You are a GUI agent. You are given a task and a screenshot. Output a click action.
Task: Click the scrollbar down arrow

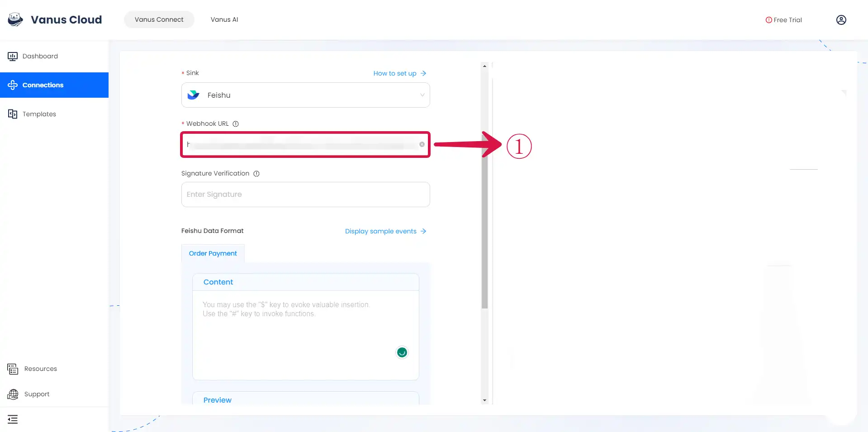point(484,400)
